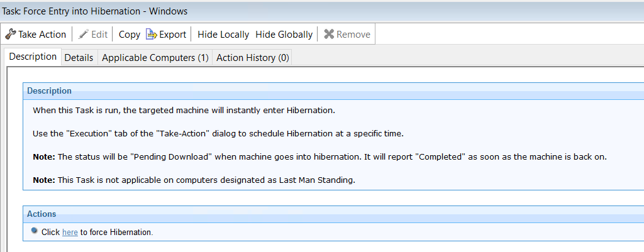Copy this task using the Copy button
This screenshot has width=644, height=252.
point(130,35)
